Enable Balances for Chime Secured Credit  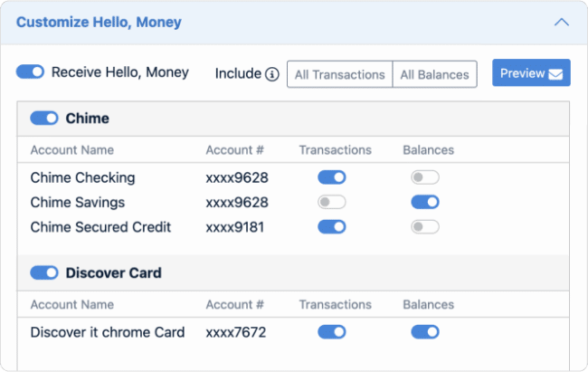pyautogui.click(x=425, y=226)
